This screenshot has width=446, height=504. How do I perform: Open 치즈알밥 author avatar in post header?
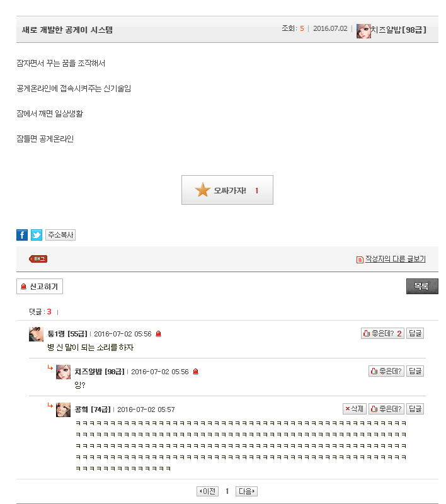363,31
